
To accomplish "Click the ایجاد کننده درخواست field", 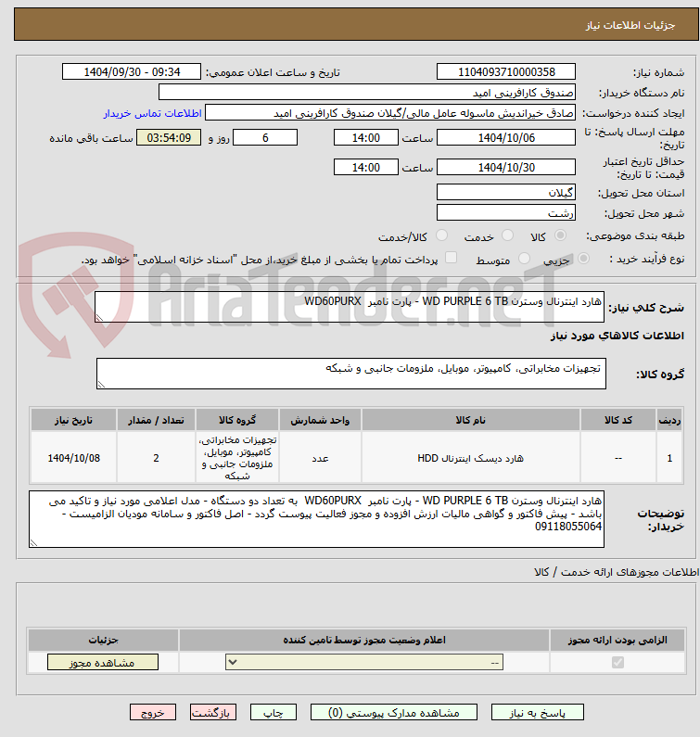I will pyautogui.click(x=390, y=113).
